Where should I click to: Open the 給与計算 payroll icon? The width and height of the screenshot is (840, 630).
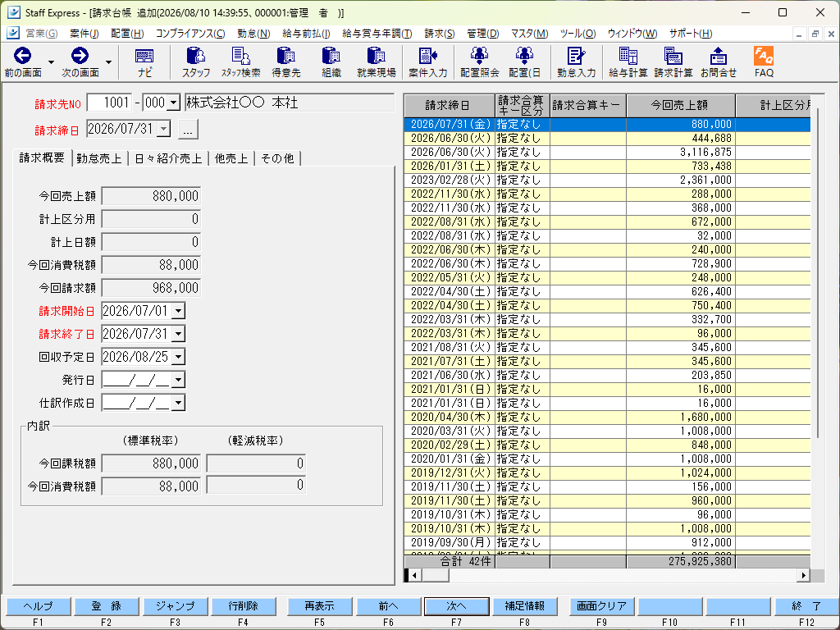628,62
